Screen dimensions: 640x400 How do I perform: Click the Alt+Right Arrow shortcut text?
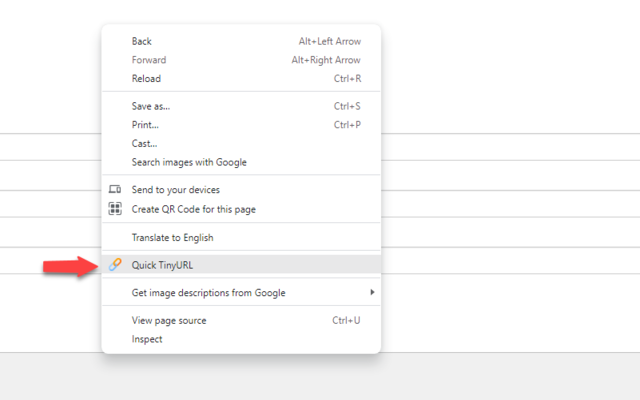coord(326,60)
